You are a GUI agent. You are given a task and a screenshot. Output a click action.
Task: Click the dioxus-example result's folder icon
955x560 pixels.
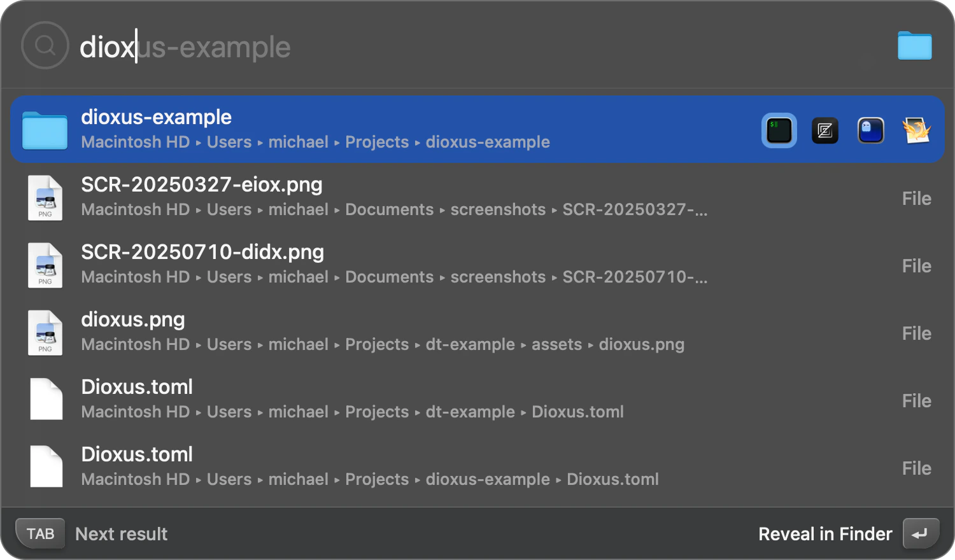pos(45,130)
